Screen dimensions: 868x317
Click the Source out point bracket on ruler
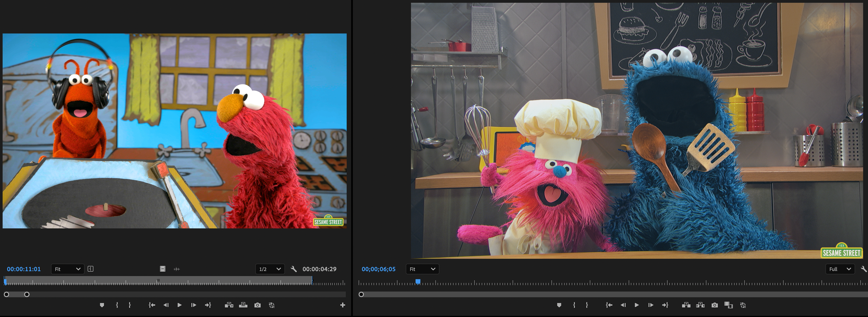pos(312,281)
